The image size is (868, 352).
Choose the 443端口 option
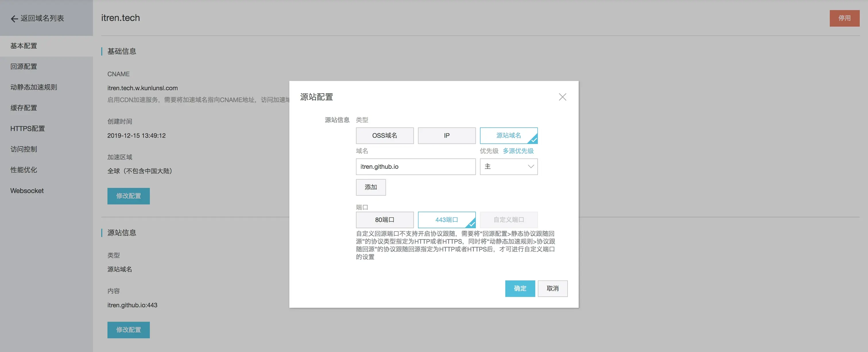tap(446, 220)
